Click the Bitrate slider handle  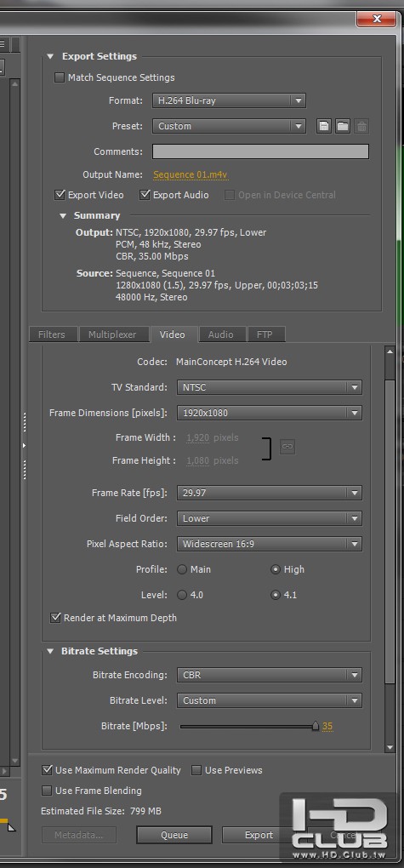(316, 726)
